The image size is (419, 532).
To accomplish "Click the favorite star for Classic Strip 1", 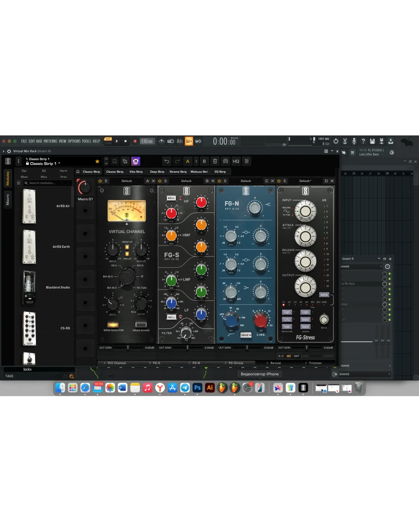I will pyautogui.click(x=97, y=161).
